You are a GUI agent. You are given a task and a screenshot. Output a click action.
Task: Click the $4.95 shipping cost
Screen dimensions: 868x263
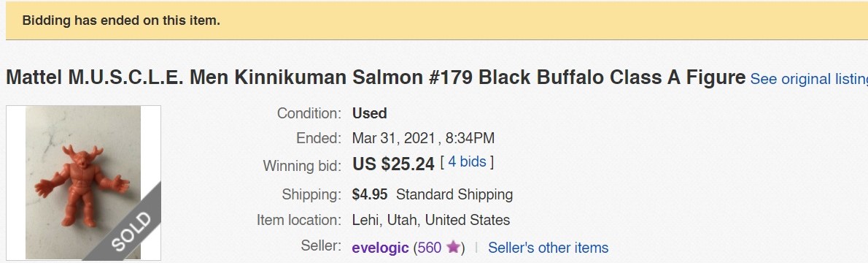pyautogui.click(x=370, y=195)
